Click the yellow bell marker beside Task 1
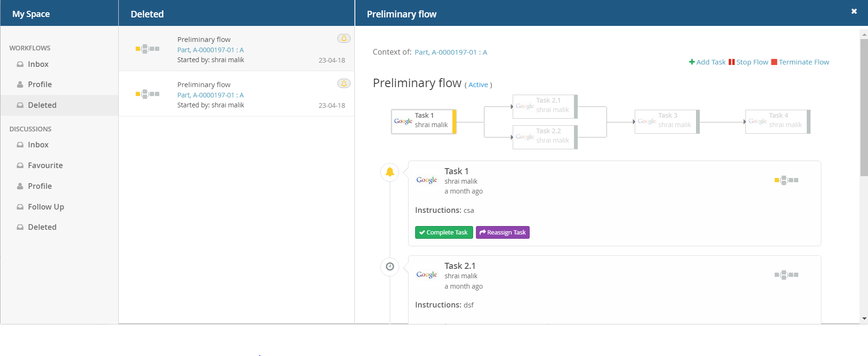 390,172
